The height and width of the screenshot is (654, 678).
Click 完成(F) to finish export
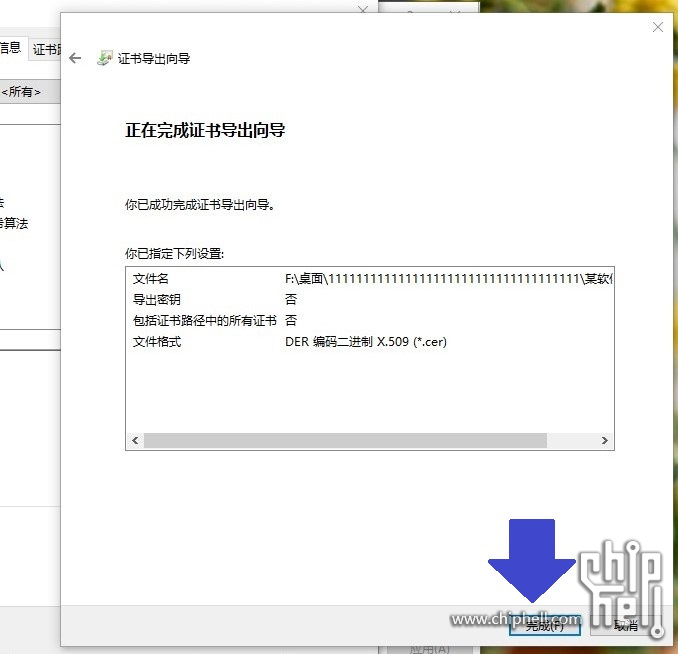point(544,625)
